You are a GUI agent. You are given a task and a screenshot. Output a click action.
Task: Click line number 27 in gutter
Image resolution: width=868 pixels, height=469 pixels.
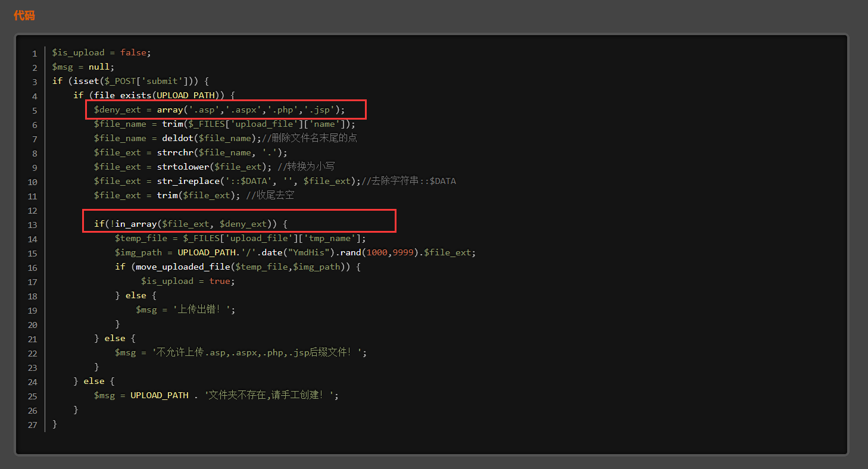tap(32, 424)
